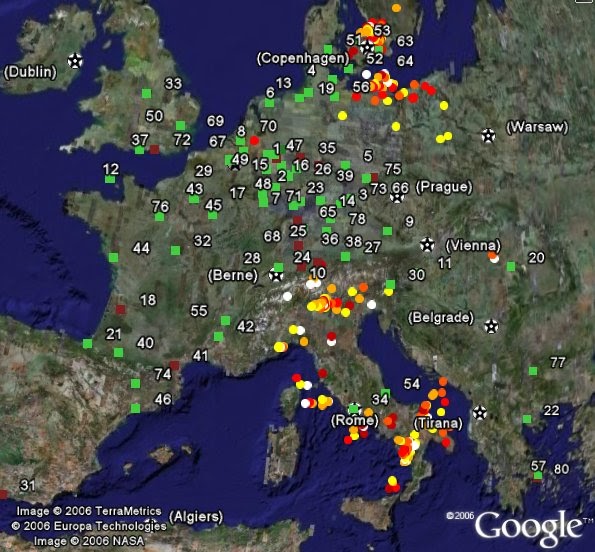Click the Tirana capital star icon

479,412
